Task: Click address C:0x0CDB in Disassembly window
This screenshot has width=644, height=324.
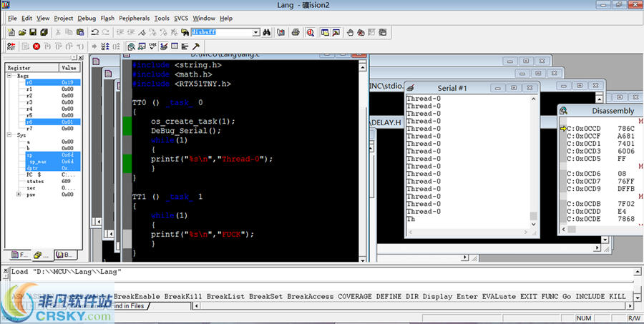Action: coord(583,204)
